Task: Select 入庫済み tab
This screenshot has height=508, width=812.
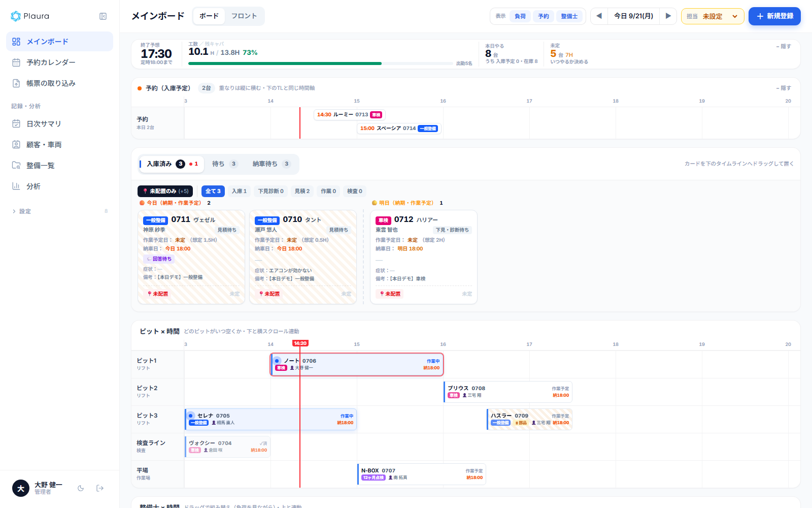Action: click(171, 164)
